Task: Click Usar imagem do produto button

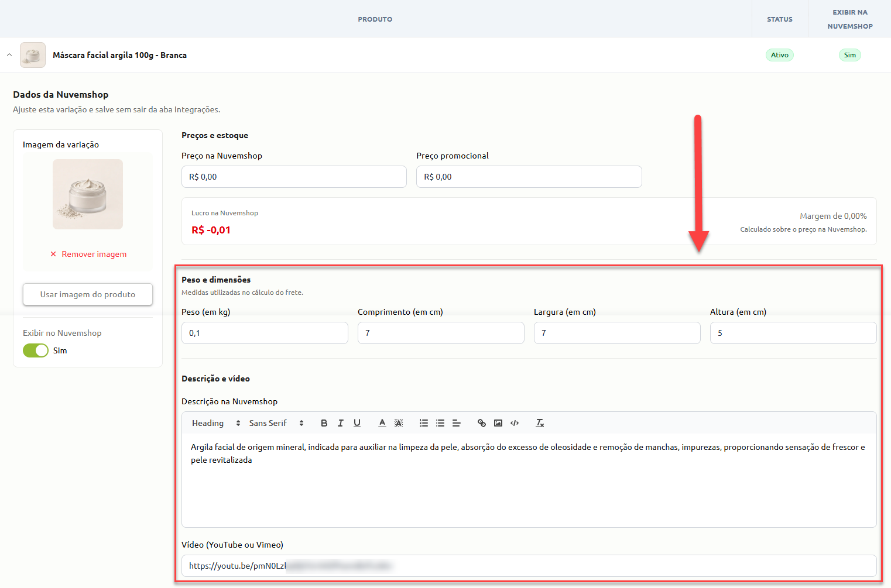Action: point(88,294)
